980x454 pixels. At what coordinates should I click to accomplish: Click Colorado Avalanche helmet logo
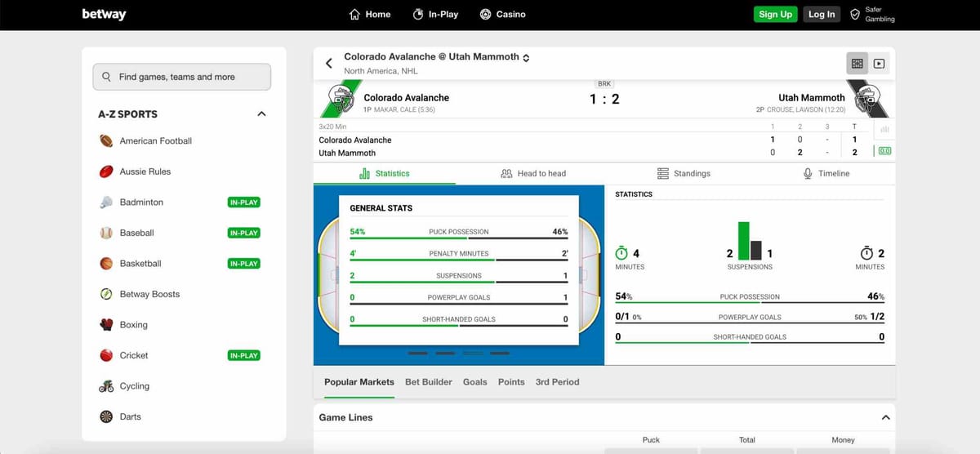[341, 100]
